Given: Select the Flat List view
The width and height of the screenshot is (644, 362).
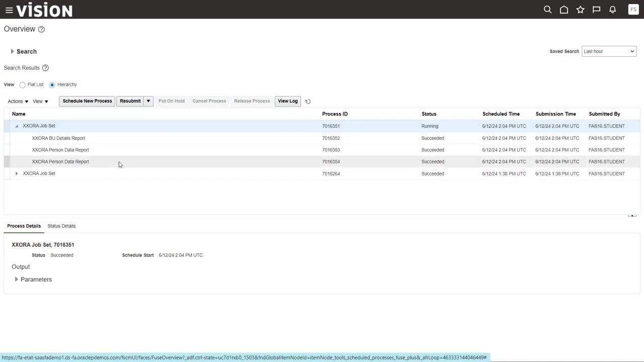Looking at the screenshot, I should pos(22,85).
